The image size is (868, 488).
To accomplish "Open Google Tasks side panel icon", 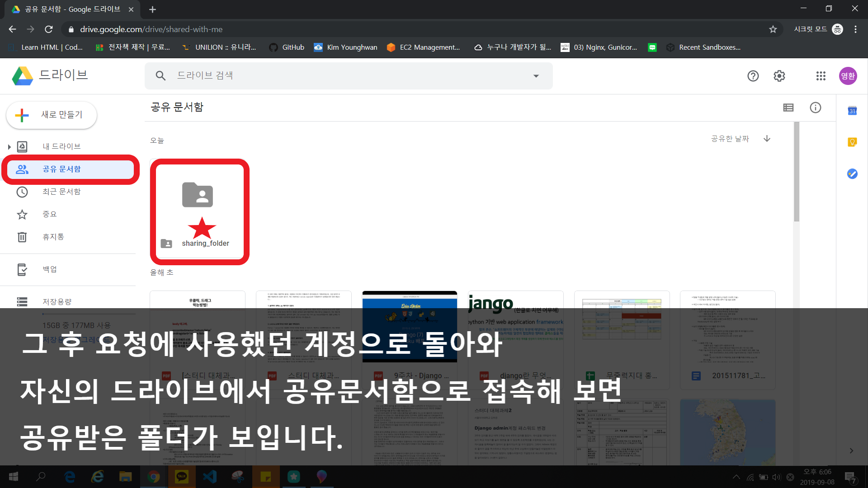I will [852, 174].
